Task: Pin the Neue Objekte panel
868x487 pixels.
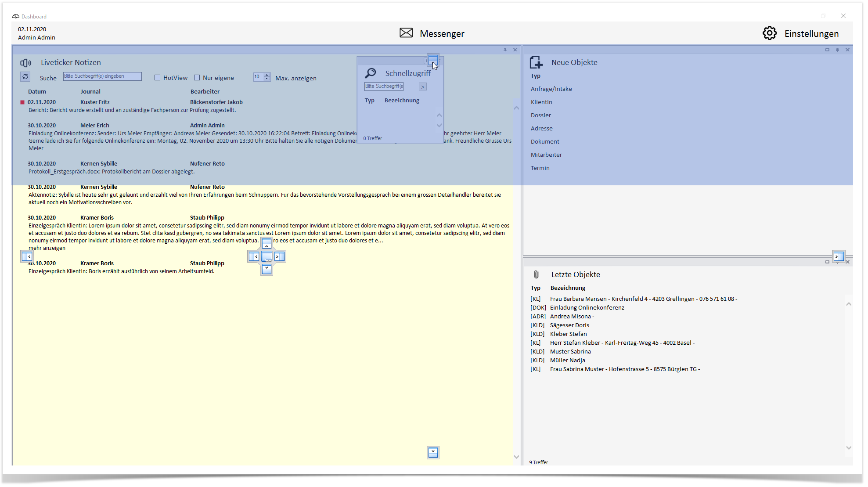Action: pos(837,50)
